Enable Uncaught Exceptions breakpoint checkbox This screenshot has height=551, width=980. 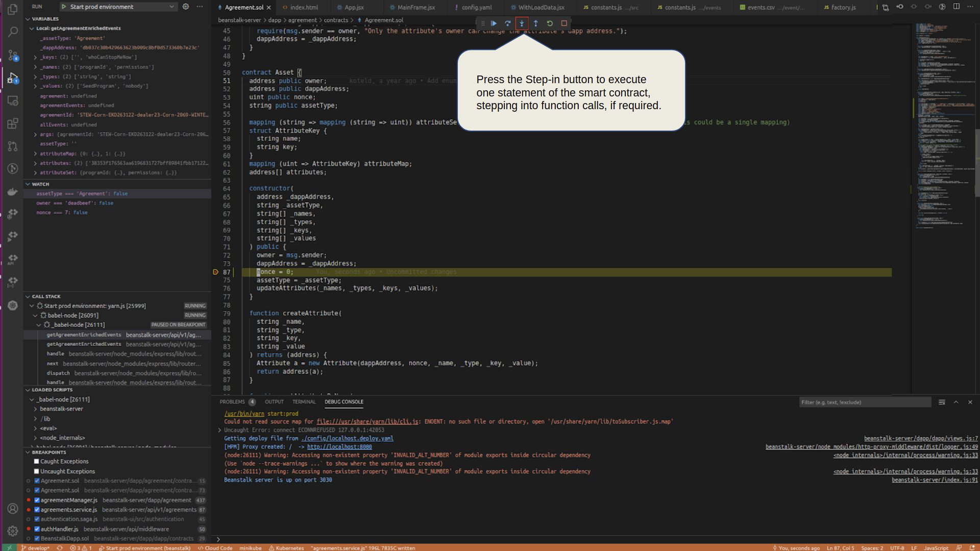[36, 471]
